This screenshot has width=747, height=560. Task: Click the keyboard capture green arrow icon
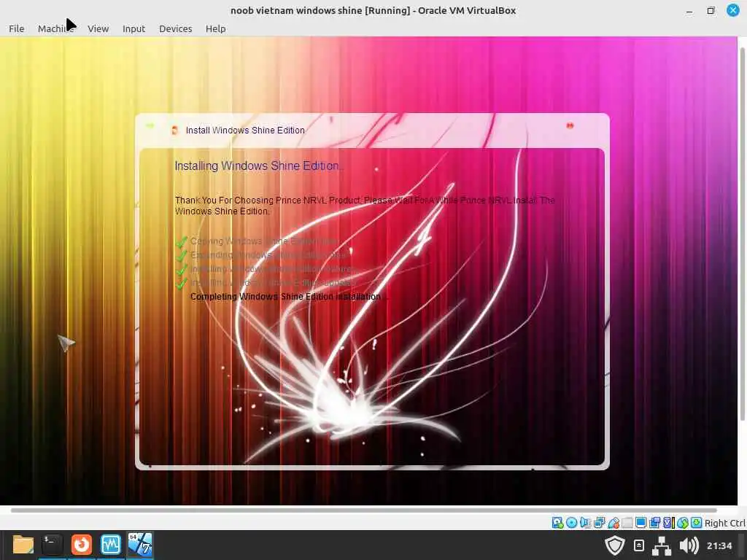tap(697, 523)
